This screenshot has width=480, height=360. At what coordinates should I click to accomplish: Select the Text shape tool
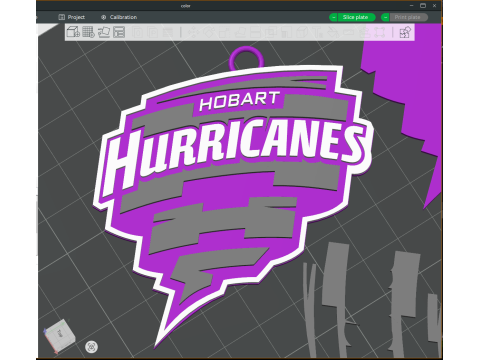[x=317, y=32]
